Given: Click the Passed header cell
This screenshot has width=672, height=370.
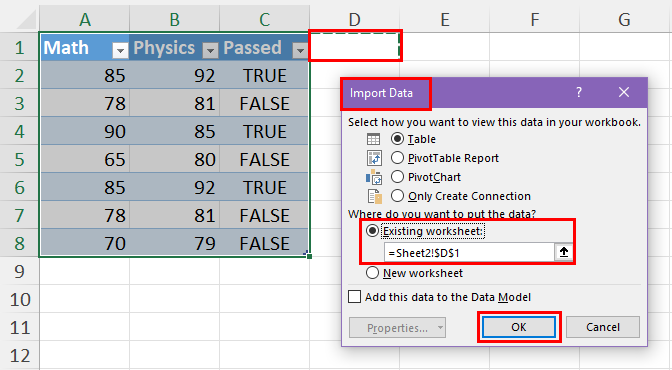Looking at the screenshot, I should coord(264,47).
